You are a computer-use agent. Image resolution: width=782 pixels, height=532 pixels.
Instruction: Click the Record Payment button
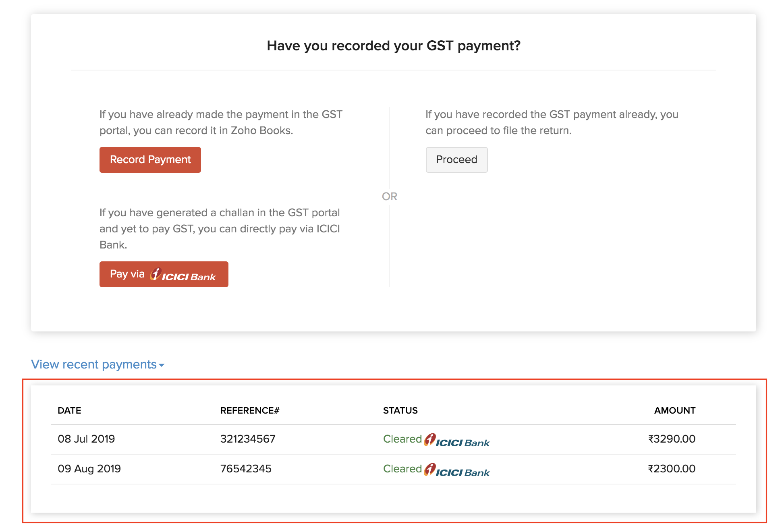click(150, 160)
